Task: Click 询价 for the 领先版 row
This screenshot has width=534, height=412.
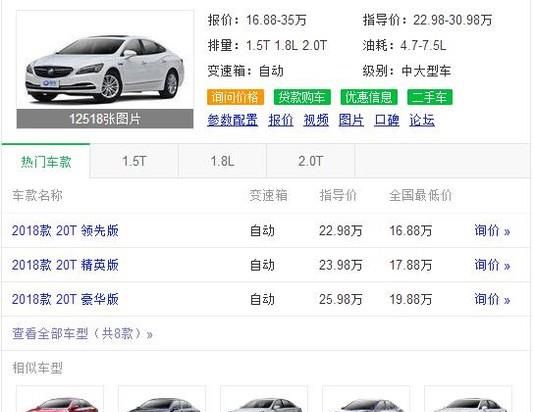Action: pyautogui.click(x=492, y=231)
